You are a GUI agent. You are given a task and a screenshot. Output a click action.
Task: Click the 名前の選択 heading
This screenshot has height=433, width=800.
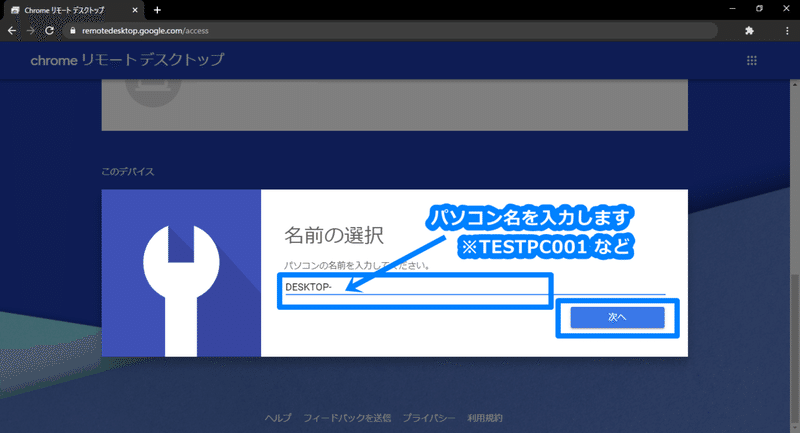pos(334,236)
